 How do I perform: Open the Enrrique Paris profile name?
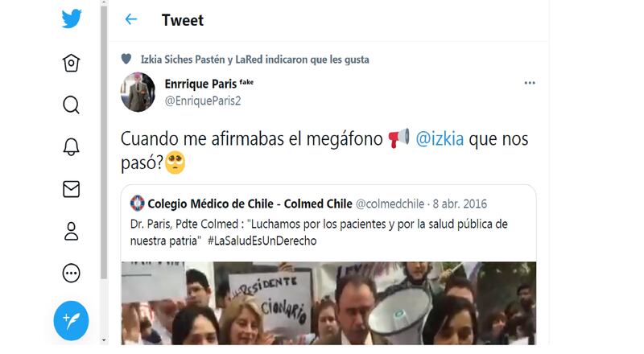pyautogui.click(x=200, y=84)
